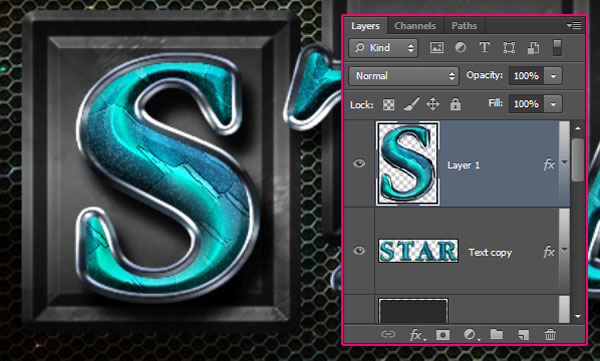
Task: Lock all padlock icon
Action: [x=455, y=104]
